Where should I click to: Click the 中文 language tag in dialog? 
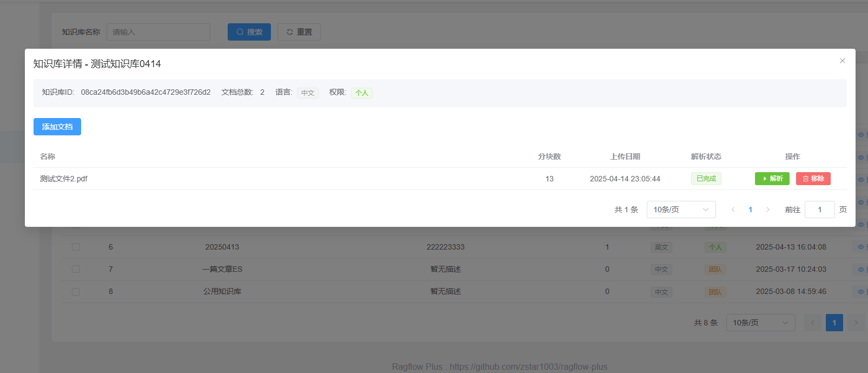coord(308,93)
